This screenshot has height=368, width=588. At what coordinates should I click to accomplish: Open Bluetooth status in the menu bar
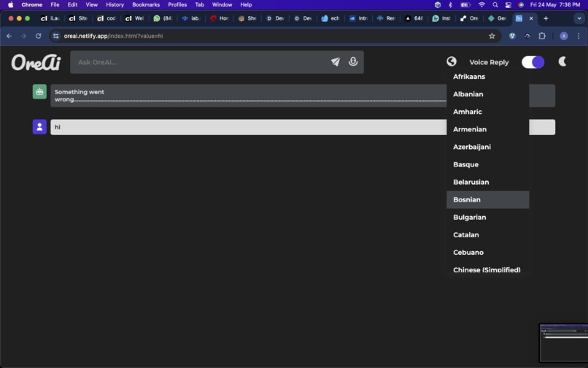(450, 5)
